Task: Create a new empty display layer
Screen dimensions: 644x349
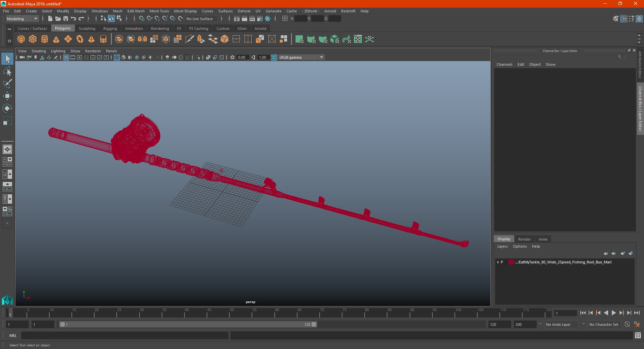Action: click(x=623, y=253)
